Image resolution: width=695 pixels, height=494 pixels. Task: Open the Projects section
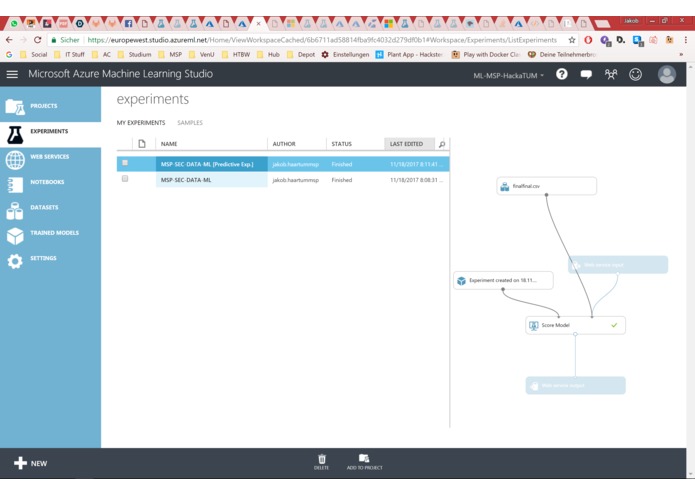pyautogui.click(x=51, y=106)
